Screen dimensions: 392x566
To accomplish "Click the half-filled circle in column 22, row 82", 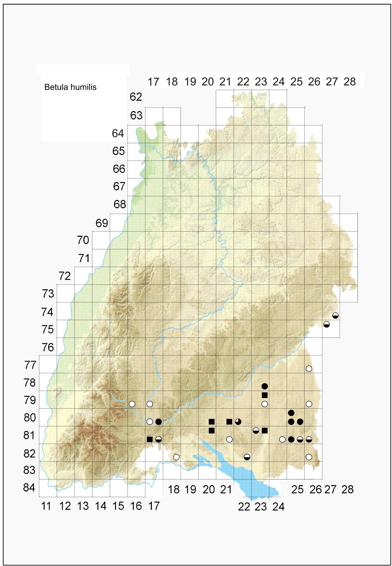I will pyautogui.click(x=247, y=457).
